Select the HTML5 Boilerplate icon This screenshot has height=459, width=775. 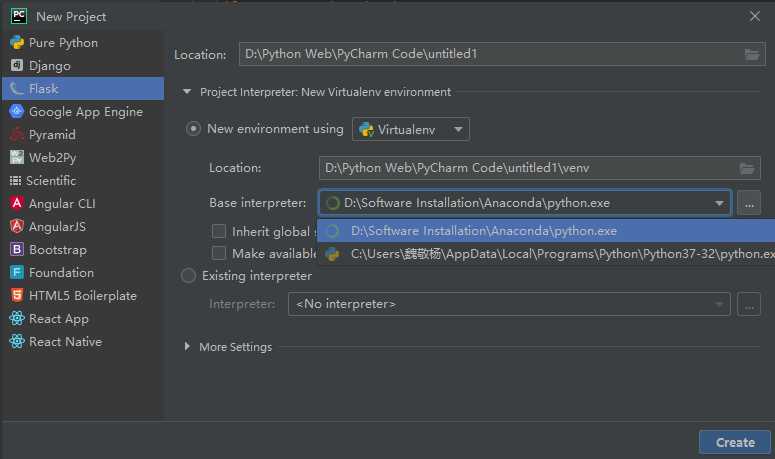coord(16,296)
